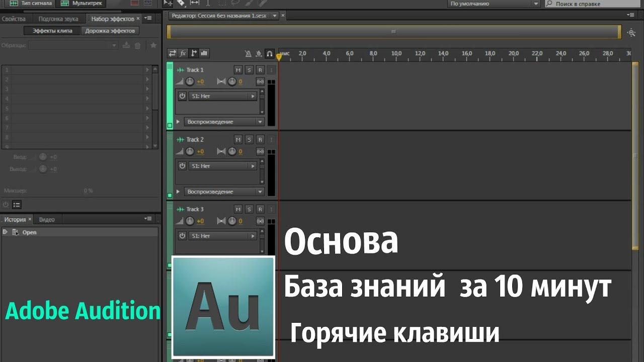Solo Track 2 with S button

pyautogui.click(x=249, y=140)
